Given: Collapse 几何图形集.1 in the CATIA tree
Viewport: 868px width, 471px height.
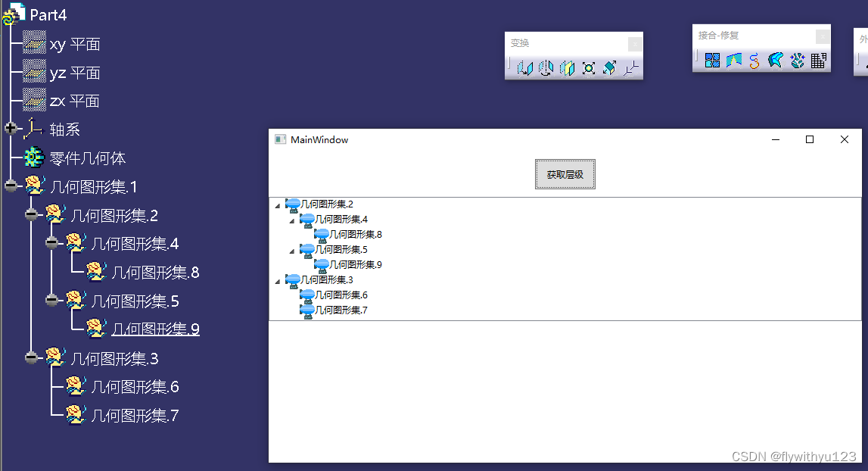Looking at the screenshot, I should (x=11, y=186).
